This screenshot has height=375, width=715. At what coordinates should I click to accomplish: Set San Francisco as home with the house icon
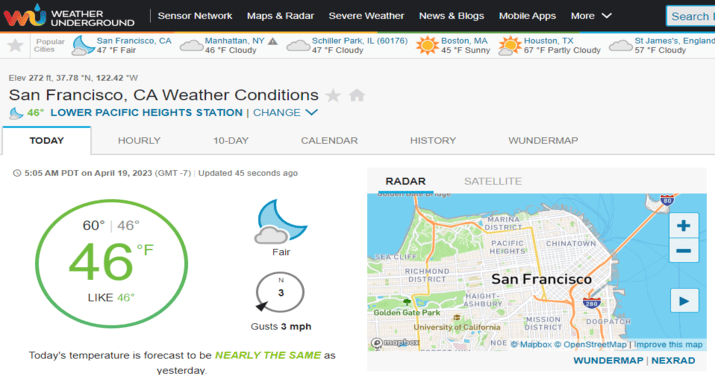(357, 95)
